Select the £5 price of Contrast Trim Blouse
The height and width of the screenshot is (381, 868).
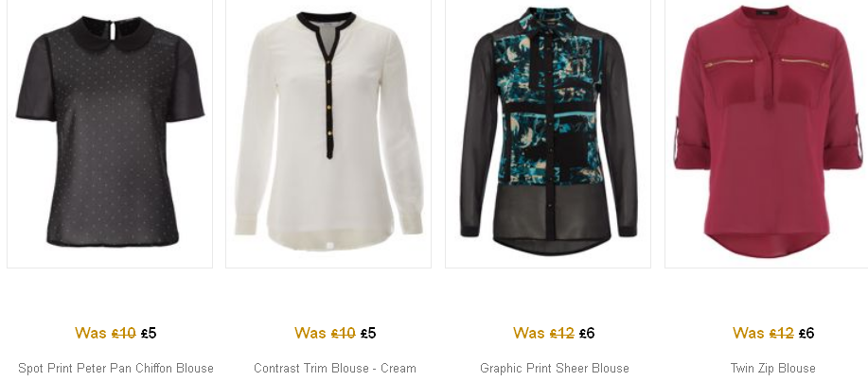368,333
